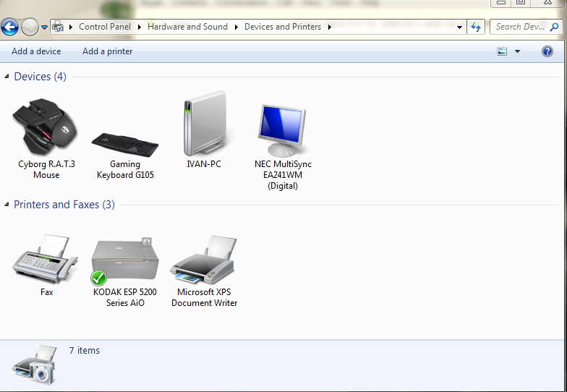Expand the arrow after Hardware and Sound
The height and width of the screenshot is (392, 567).
(236, 27)
